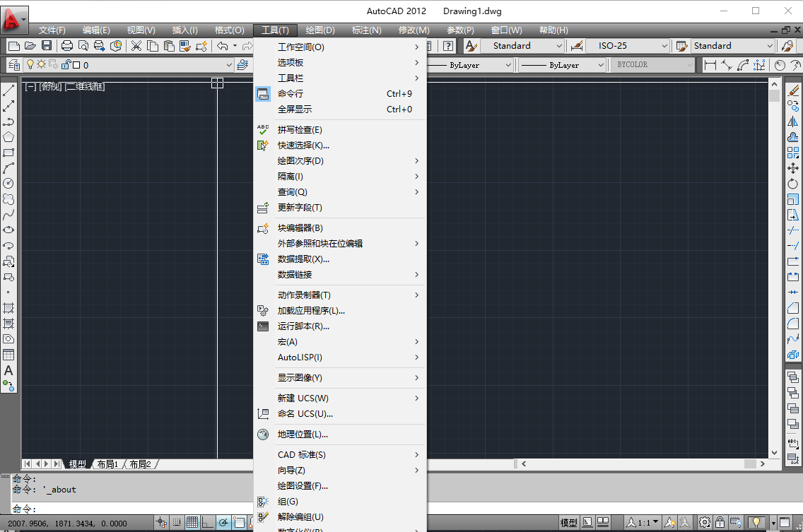The image size is (803, 532).
Task: Toggle grid display in status bar
Action: 192,523
